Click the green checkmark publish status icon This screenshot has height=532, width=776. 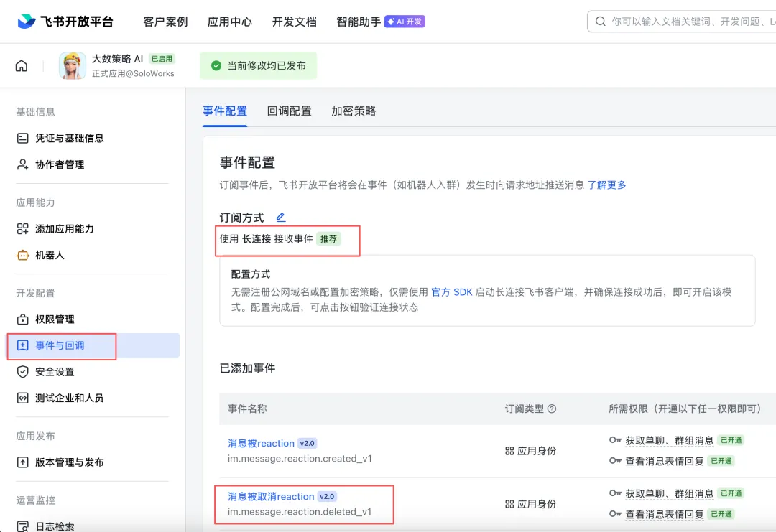[x=216, y=66]
